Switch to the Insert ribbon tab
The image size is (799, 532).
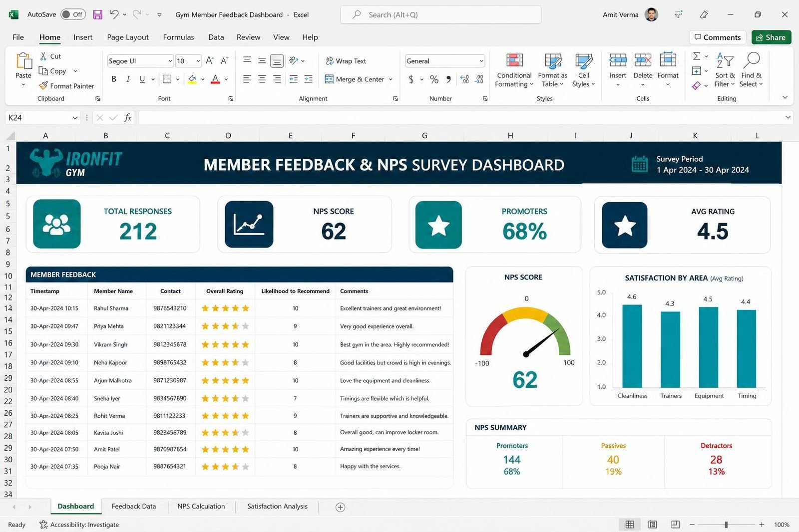click(83, 37)
